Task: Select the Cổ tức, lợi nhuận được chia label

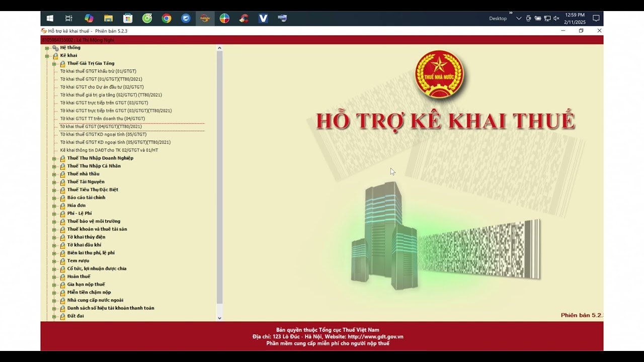Action: (97, 268)
